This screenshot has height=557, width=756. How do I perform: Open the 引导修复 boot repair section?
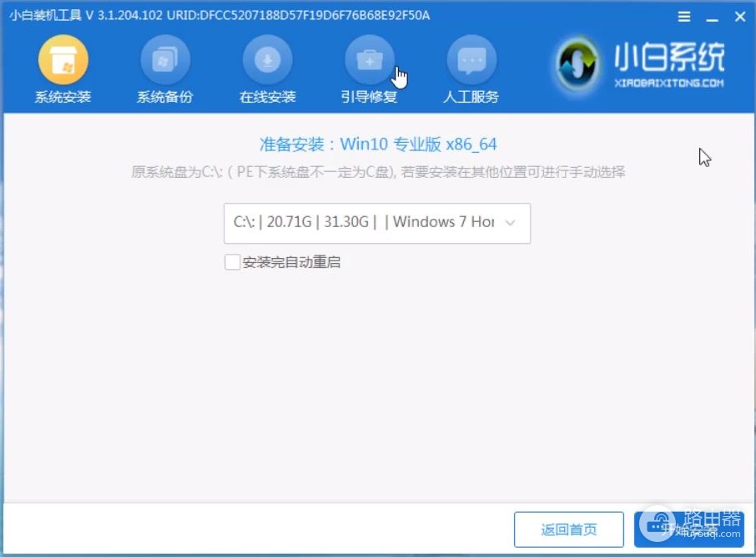click(x=370, y=70)
